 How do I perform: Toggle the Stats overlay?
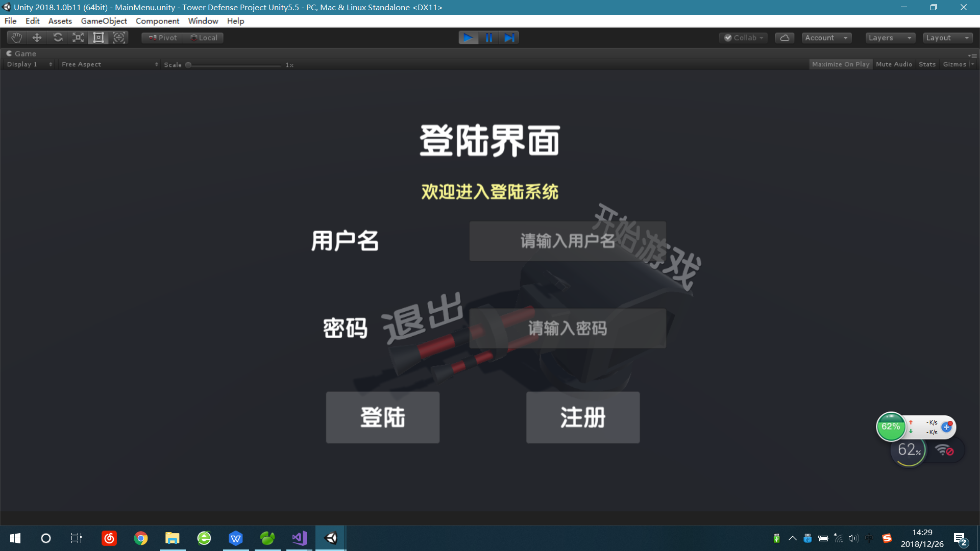pos(927,64)
